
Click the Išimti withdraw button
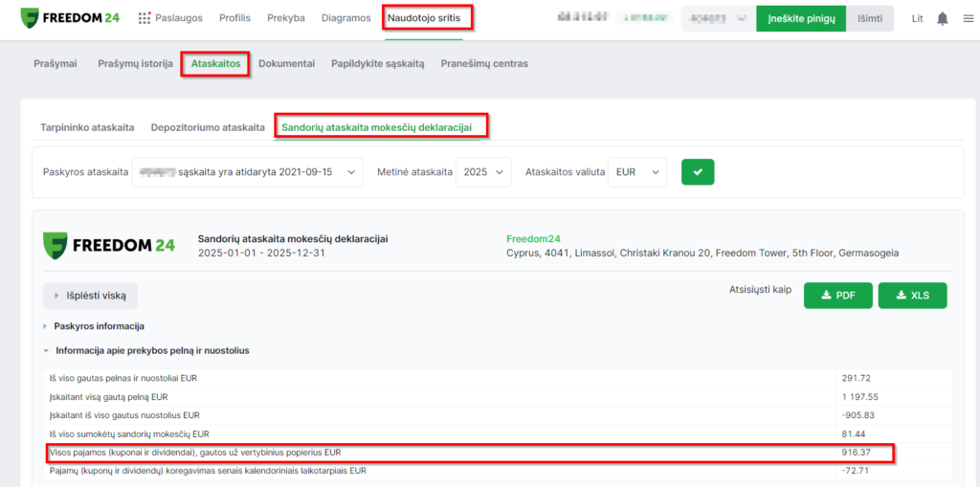click(x=870, y=18)
